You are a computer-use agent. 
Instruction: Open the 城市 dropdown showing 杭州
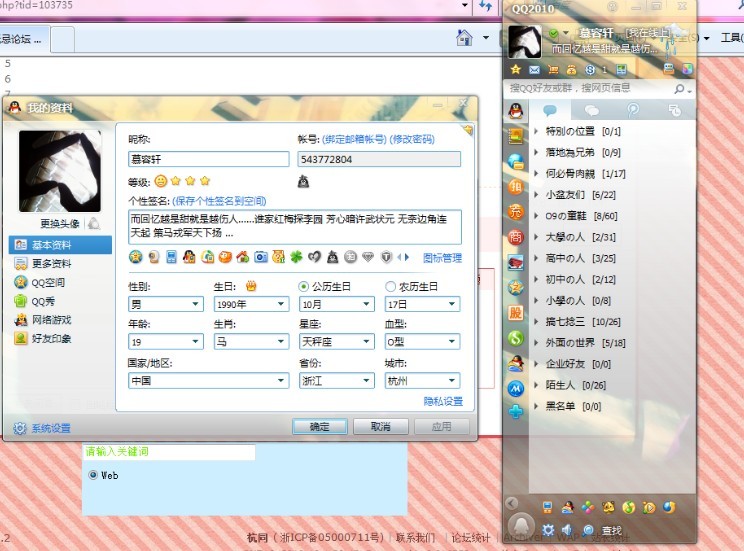[422, 381]
